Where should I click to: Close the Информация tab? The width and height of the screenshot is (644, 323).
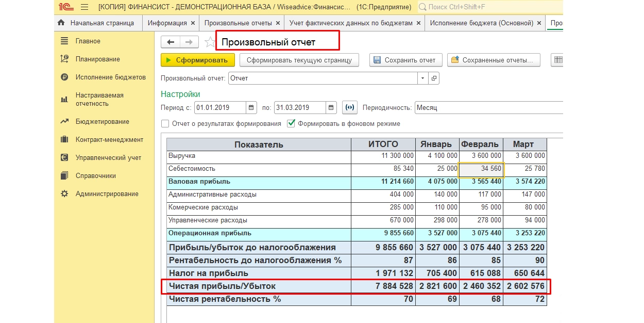click(193, 23)
